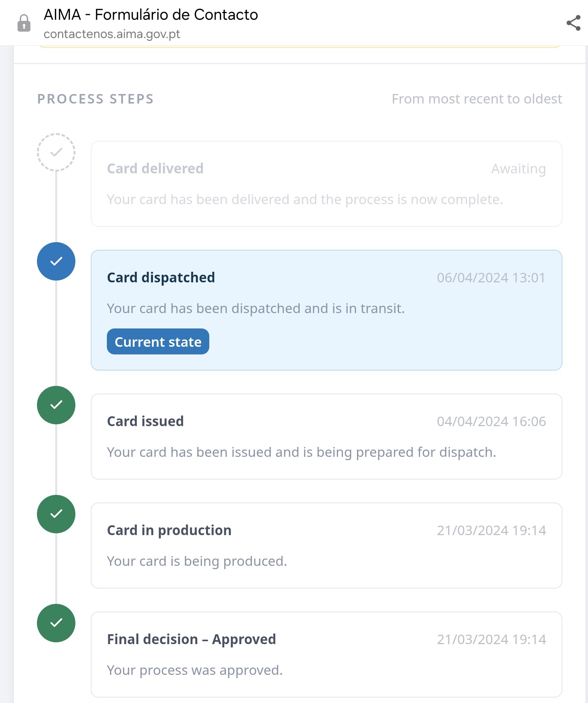This screenshot has height=703, width=588.
Task: Tap the green checkmark beside Final decision
Action: [x=56, y=623]
